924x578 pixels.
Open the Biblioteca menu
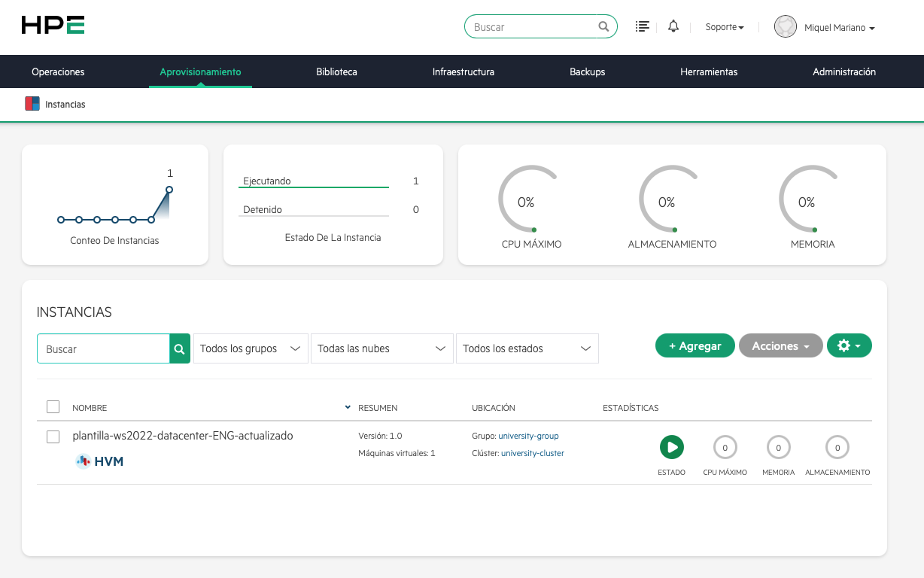pyautogui.click(x=336, y=72)
